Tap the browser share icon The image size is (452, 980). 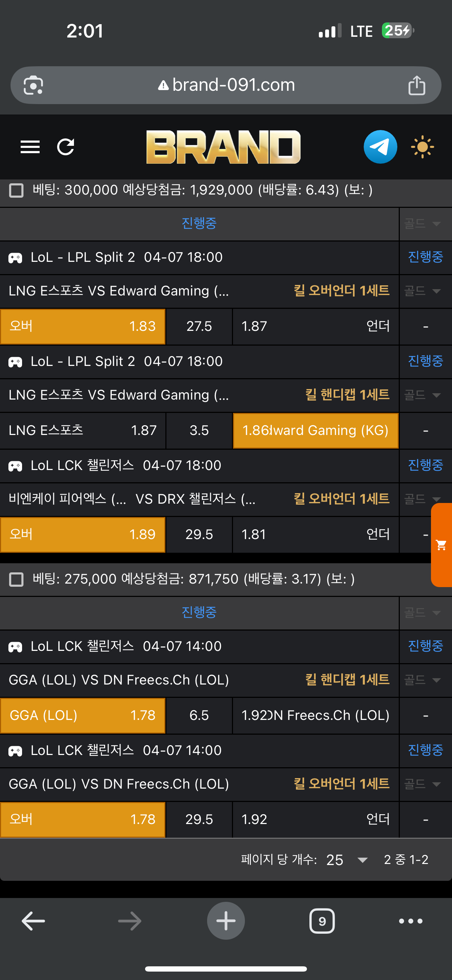click(x=417, y=85)
